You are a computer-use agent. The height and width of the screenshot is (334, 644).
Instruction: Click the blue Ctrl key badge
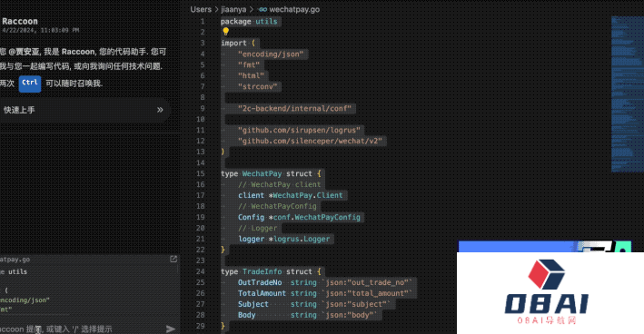coord(30,83)
